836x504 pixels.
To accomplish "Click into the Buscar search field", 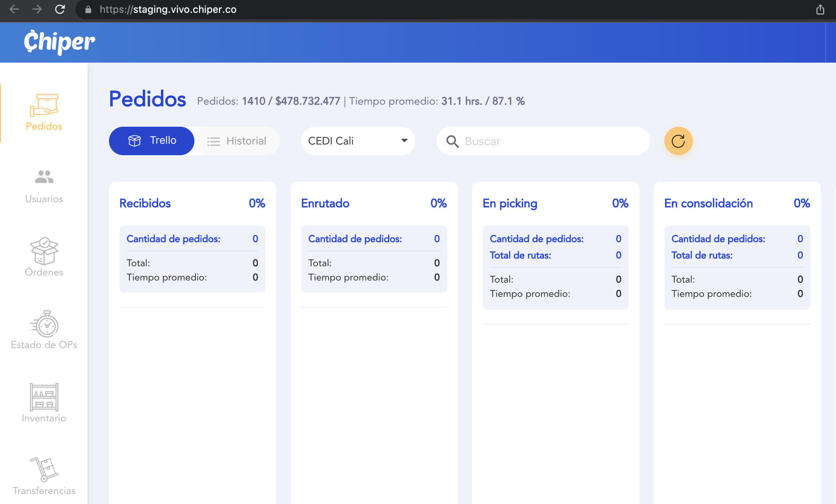I will (553, 141).
